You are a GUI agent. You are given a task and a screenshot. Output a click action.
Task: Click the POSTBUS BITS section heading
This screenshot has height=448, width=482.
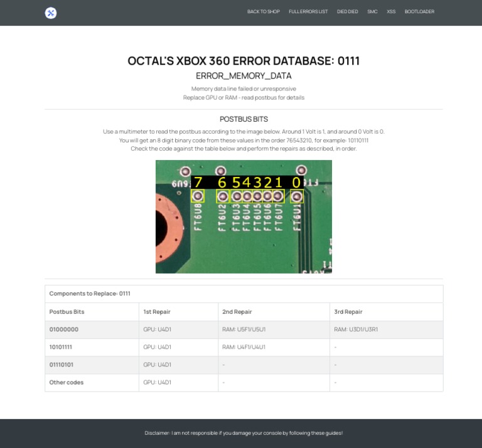pyautogui.click(x=244, y=119)
